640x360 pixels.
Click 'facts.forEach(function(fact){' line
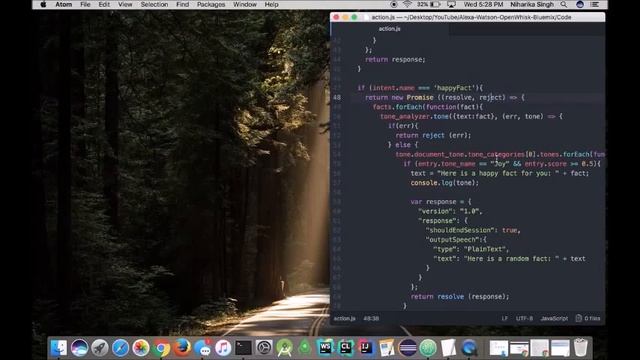428,107
